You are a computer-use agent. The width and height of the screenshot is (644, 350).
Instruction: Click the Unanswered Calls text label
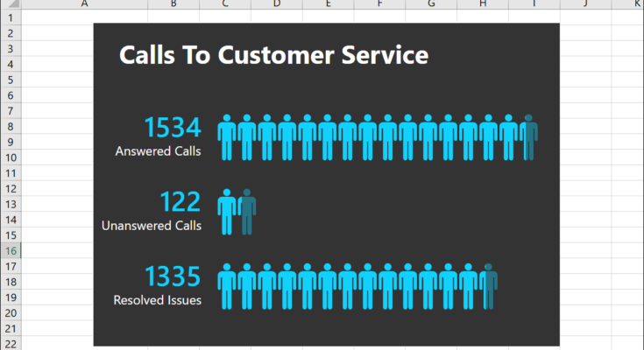(x=152, y=226)
